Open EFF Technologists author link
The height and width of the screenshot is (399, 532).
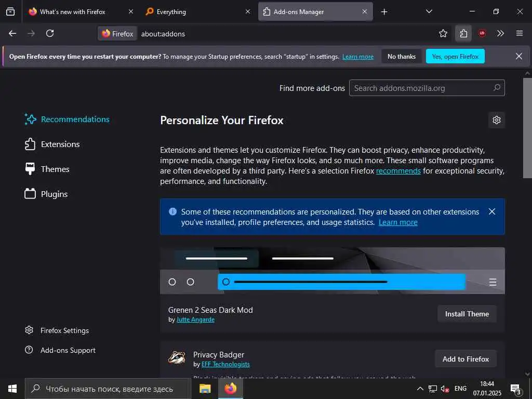(x=225, y=364)
